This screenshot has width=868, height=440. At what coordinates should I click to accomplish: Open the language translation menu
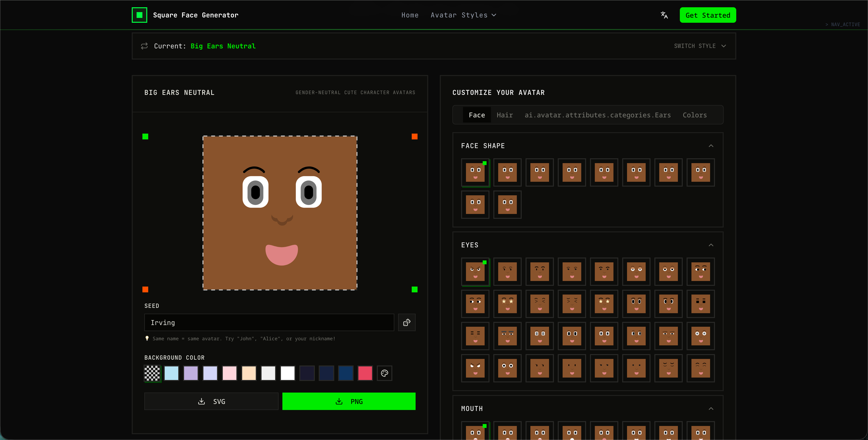point(664,15)
